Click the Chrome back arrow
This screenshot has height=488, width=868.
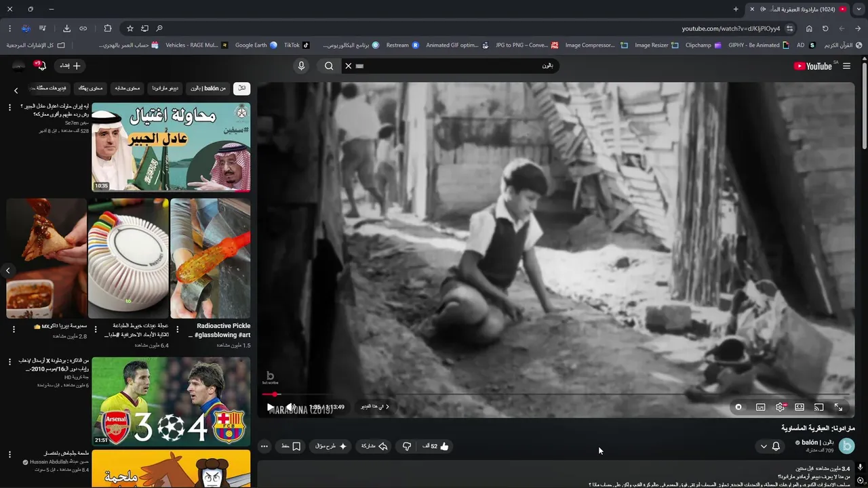859,28
